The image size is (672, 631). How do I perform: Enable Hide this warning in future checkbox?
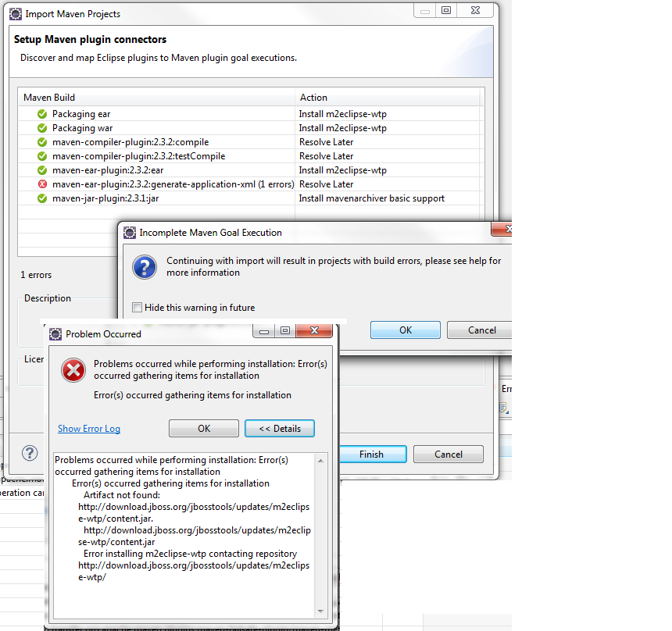138,308
